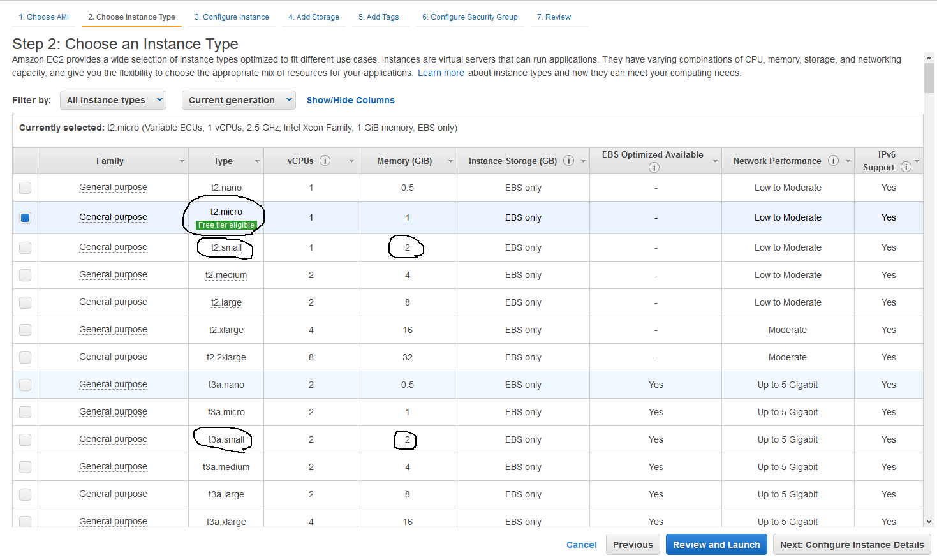Open the All instance types filter dropdown
The width and height of the screenshot is (937, 560).
[x=113, y=100]
